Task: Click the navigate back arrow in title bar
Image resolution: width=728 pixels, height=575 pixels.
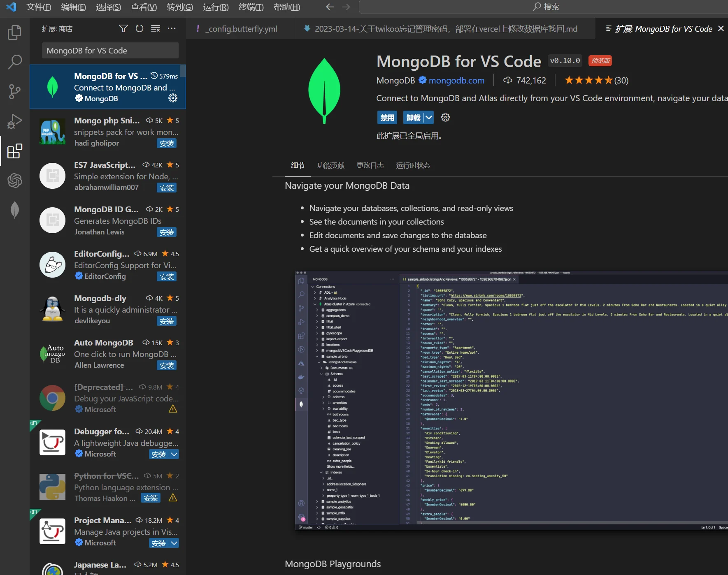Action: (x=330, y=7)
